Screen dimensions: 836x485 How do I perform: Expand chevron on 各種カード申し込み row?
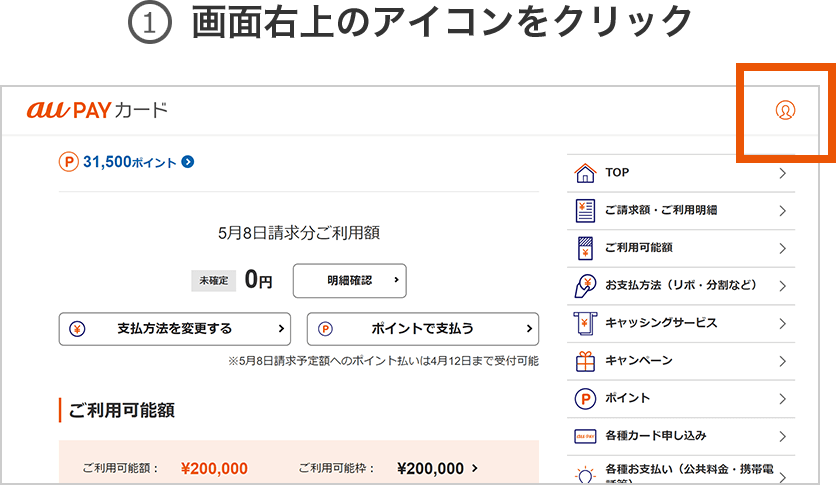[782, 436]
